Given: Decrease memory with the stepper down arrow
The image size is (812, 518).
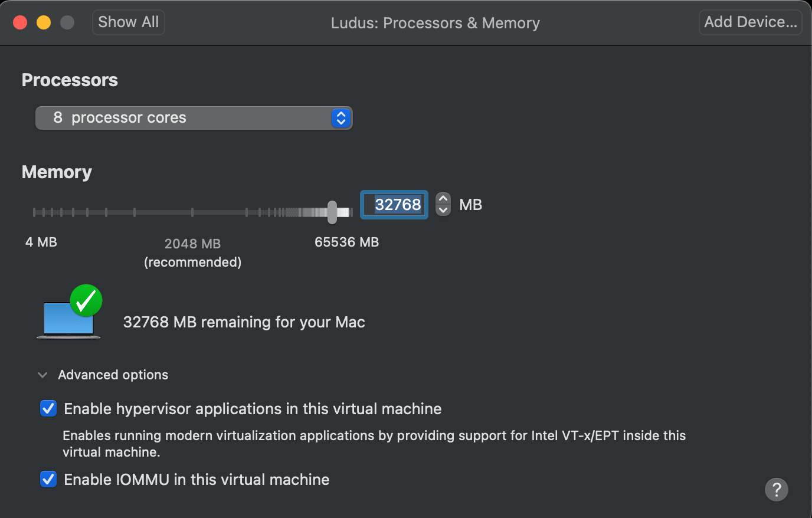Looking at the screenshot, I should [443, 211].
